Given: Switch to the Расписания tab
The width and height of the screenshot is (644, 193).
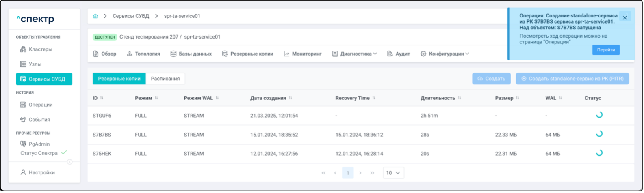Looking at the screenshot, I should click(x=165, y=79).
